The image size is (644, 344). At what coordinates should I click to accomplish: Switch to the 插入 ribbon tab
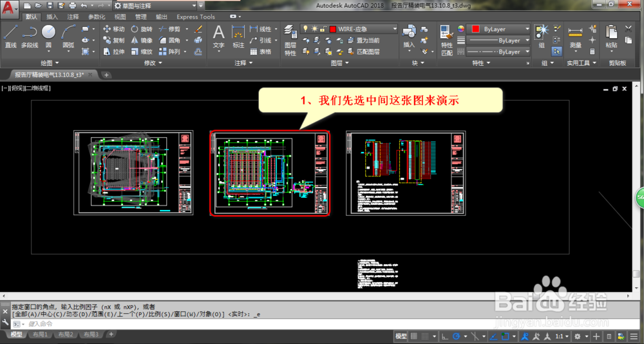click(52, 17)
